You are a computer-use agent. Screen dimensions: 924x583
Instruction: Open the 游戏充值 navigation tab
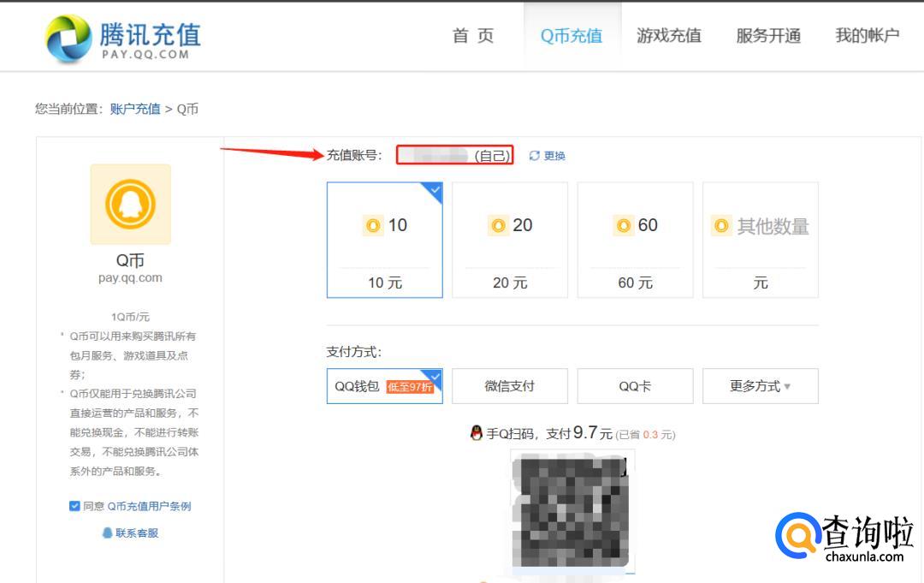pos(669,36)
